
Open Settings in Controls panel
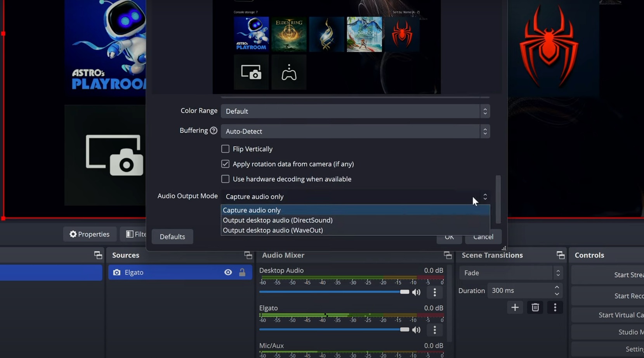coord(608,349)
